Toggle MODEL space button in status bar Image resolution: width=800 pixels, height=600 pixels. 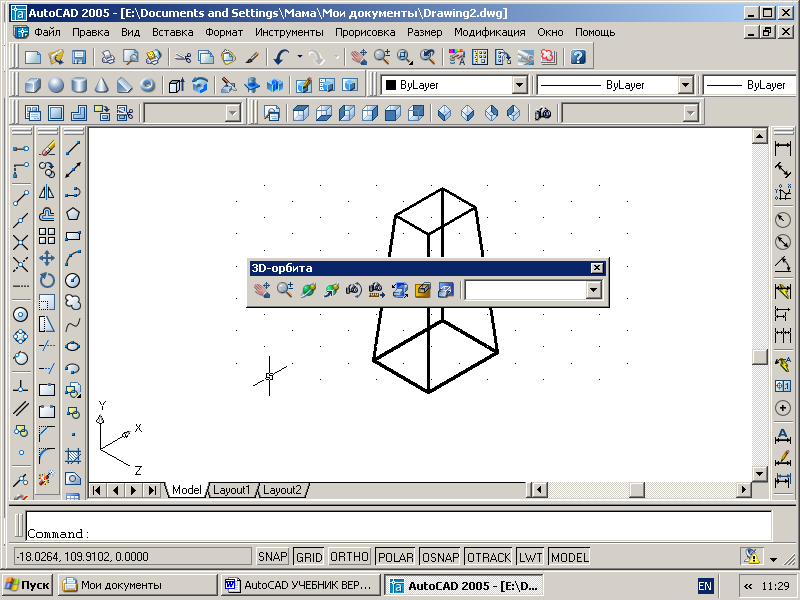pyautogui.click(x=570, y=557)
